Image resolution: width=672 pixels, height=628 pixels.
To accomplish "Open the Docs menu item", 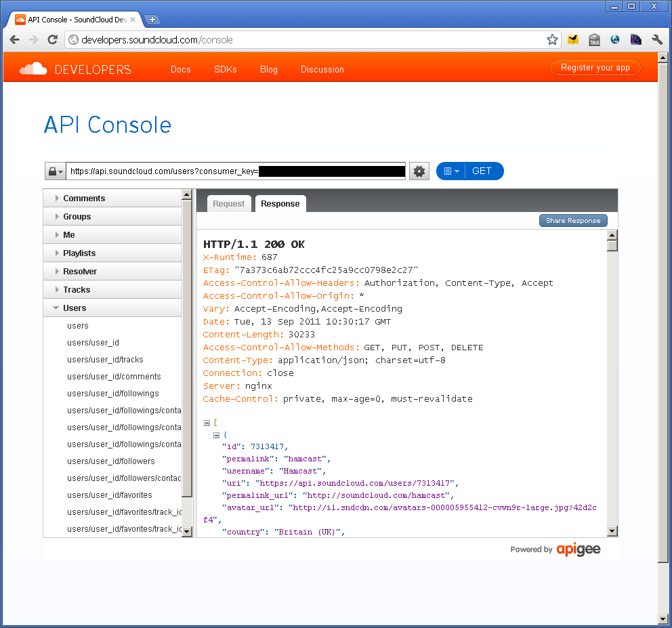I will tap(181, 69).
